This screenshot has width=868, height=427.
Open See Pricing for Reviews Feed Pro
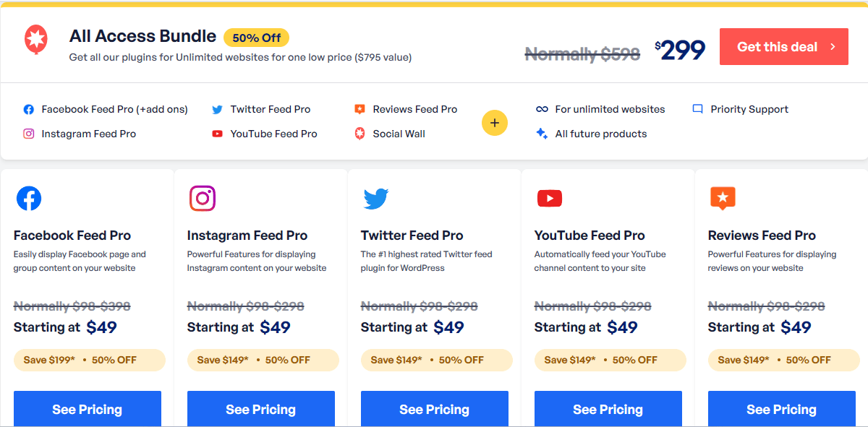(781, 409)
